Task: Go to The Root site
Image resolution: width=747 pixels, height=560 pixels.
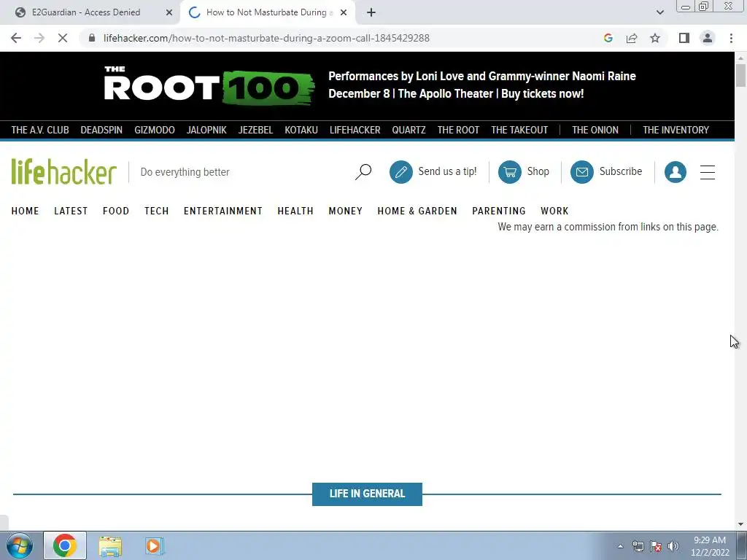Action: click(458, 130)
